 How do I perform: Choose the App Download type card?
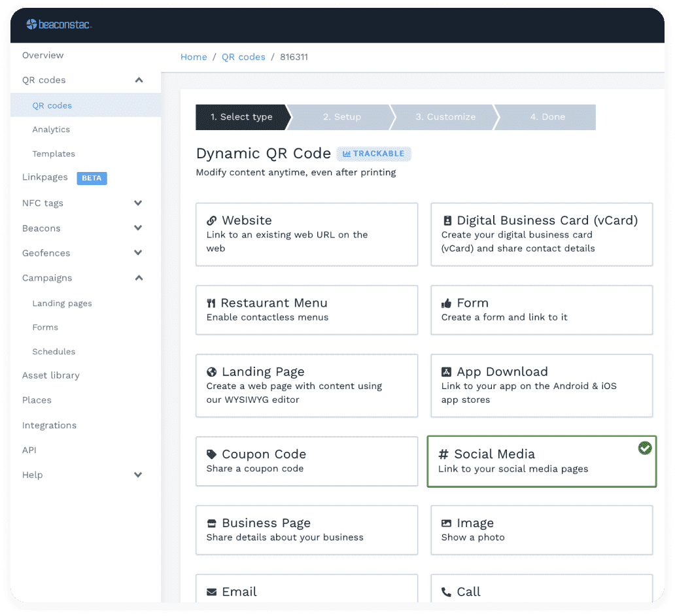tap(542, 386)
